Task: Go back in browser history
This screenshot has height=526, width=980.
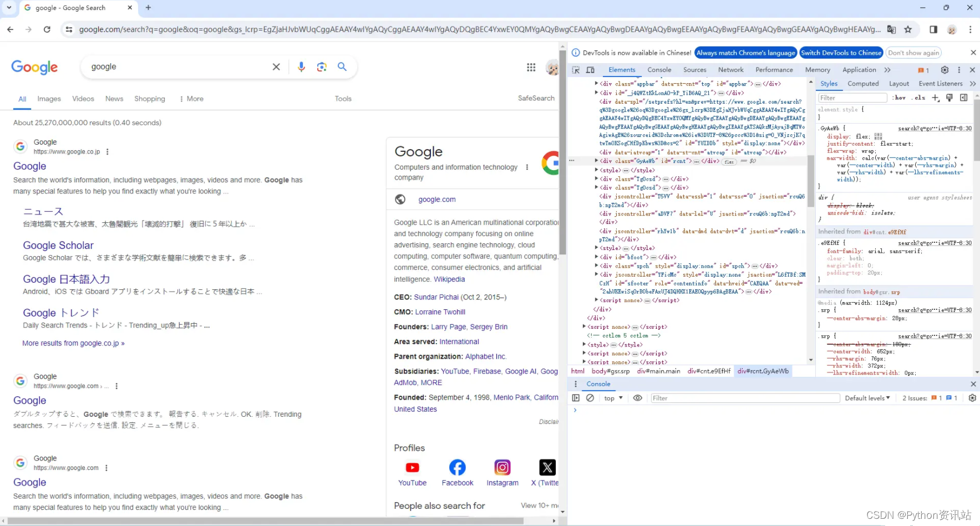Action: [x=11, y=29]
